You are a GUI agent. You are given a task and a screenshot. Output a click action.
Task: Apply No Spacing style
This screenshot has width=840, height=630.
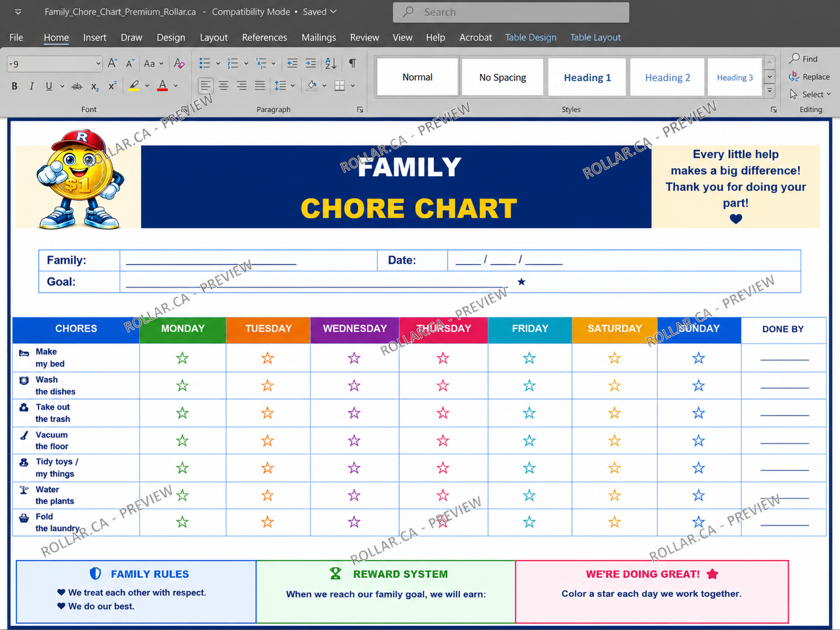coord(503,77)
